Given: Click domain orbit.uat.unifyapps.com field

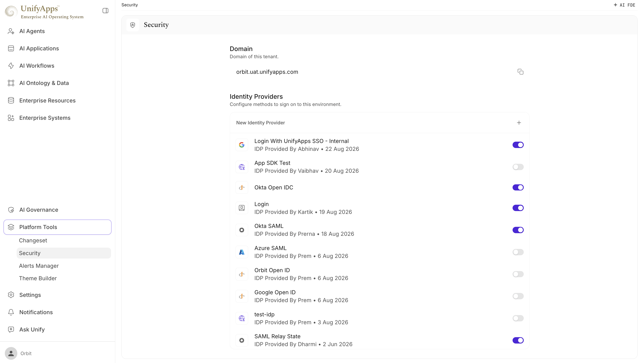Looking at the screenshot, I should tap(379, 72).
